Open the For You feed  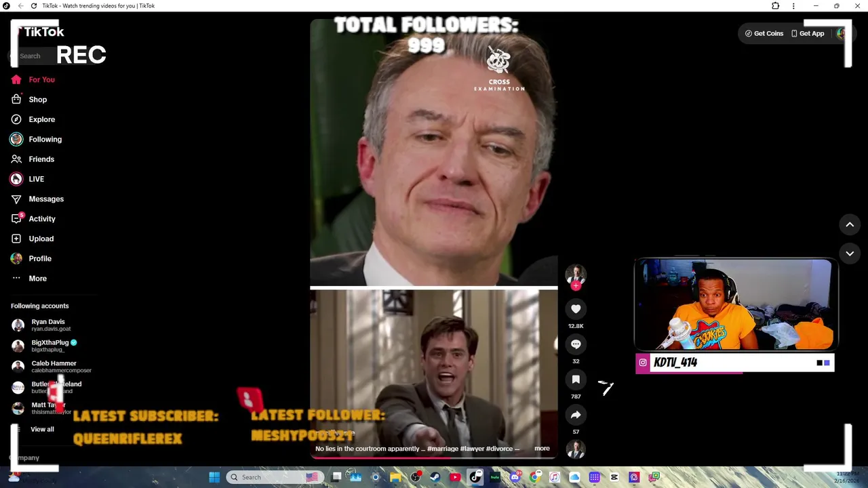pos(33,79)
